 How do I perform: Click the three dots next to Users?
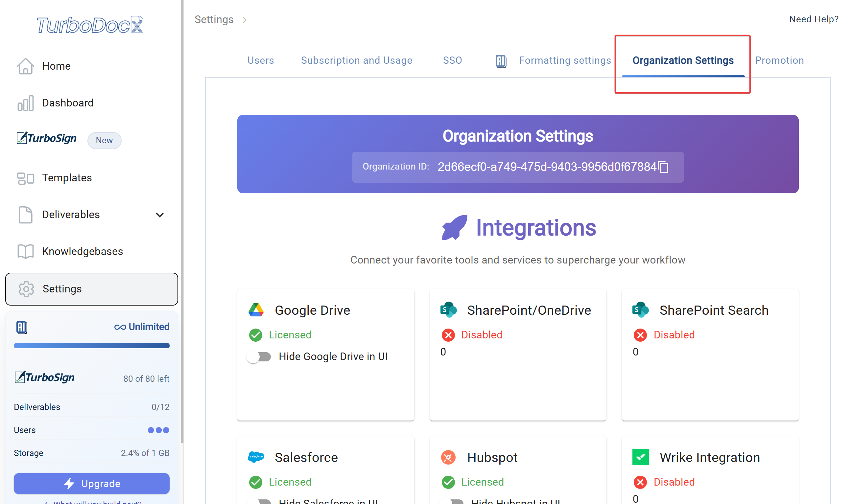(158, 430)
